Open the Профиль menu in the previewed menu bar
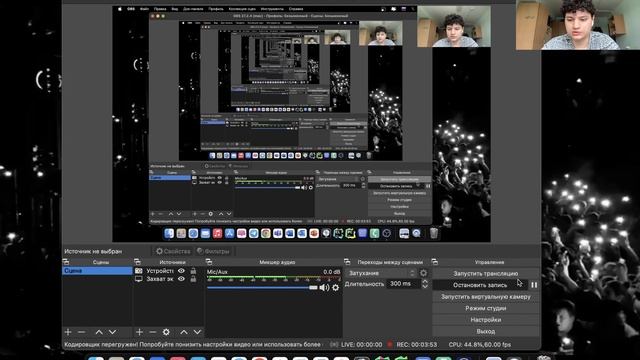Viewport: 640px width, 360px height. tap(216, 9)
